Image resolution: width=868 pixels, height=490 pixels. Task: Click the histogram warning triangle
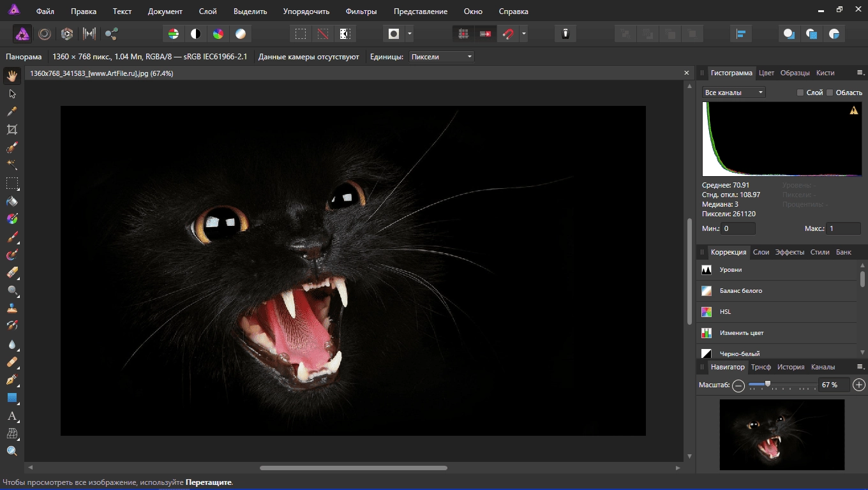tap(853, 110)
